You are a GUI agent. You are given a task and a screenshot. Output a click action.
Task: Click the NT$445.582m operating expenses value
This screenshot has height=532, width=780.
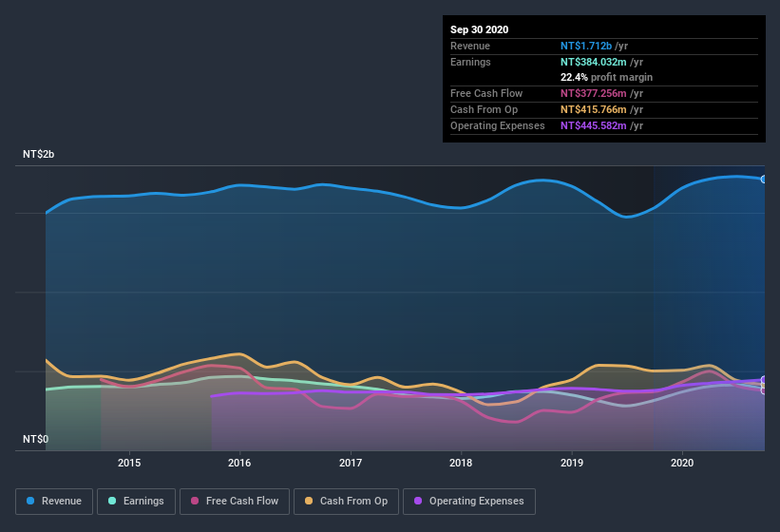click(x=594, y=125)
